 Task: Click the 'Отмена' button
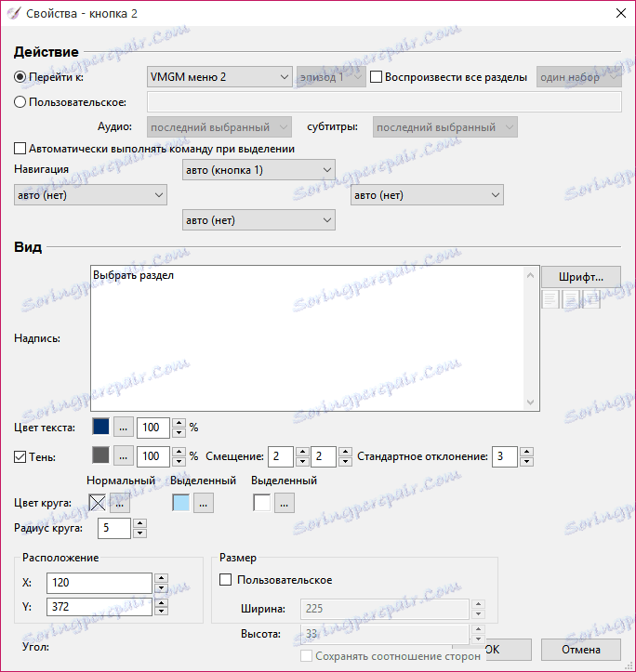point(581,650)
